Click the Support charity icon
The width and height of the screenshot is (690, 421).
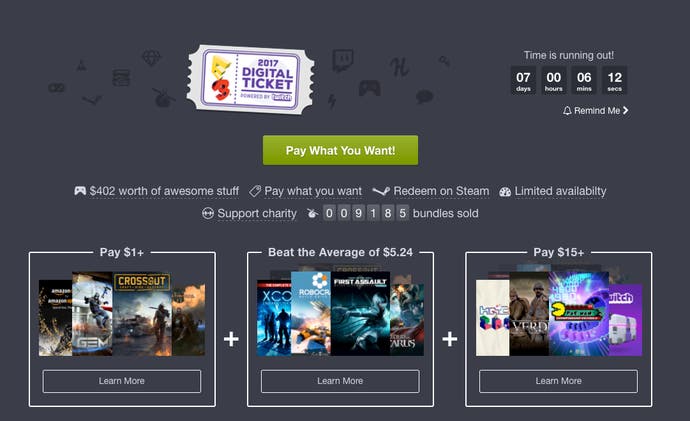click(x=208, y=213)
